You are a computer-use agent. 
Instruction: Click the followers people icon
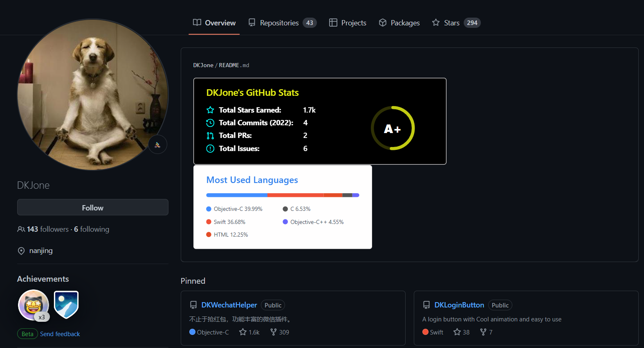[x=21, y=229]
